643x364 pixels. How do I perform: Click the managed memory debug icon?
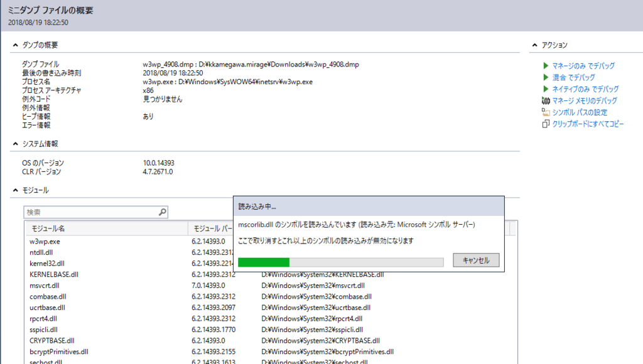(546, 100)
